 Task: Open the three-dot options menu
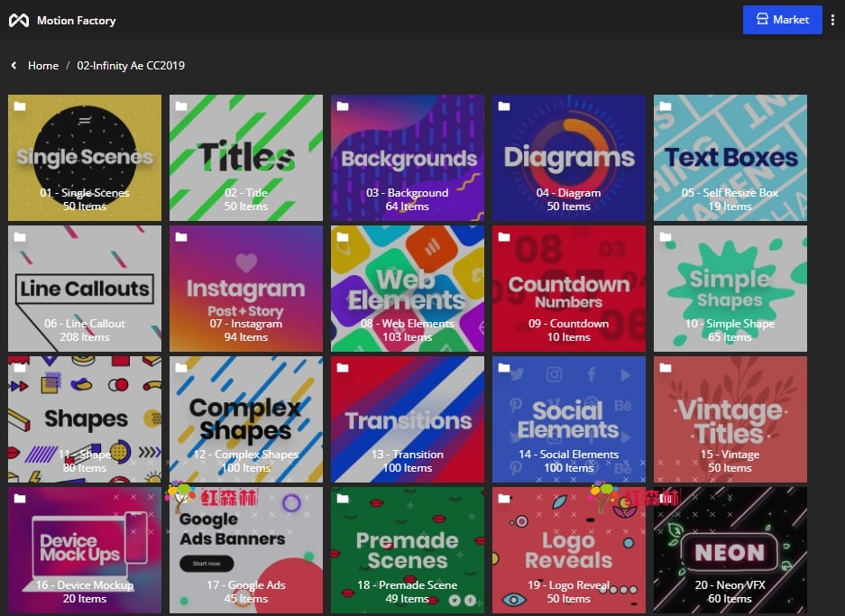pyautogui.click(x=832, y=20)
